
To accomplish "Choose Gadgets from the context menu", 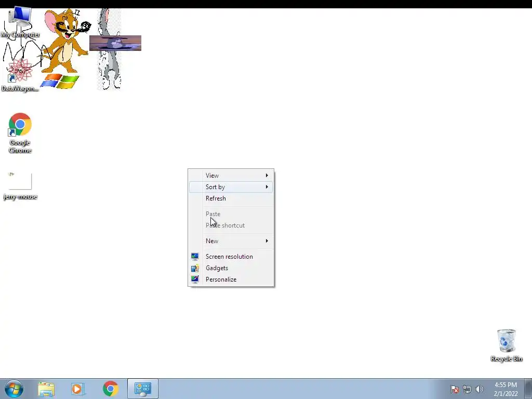I will [x=231, y=268].
